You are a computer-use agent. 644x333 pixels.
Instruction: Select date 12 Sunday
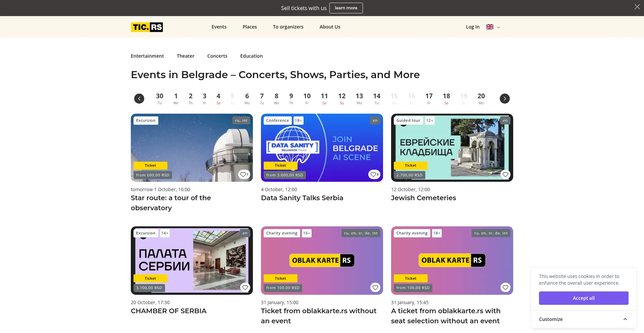pyautogui.click(x=342, y=99)
